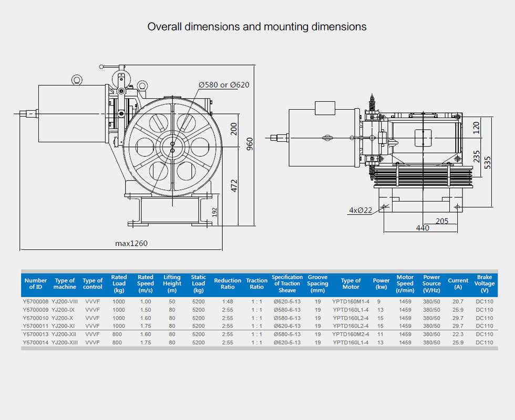515x420 pixels.
Task: Click the "Overall dimensions and mounting dimensions" title
Action: pyautogui.click(x=257, y=26)
